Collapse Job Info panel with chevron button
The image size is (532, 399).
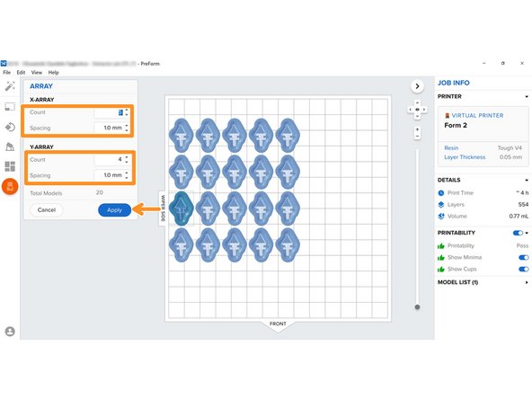(417, 86)
